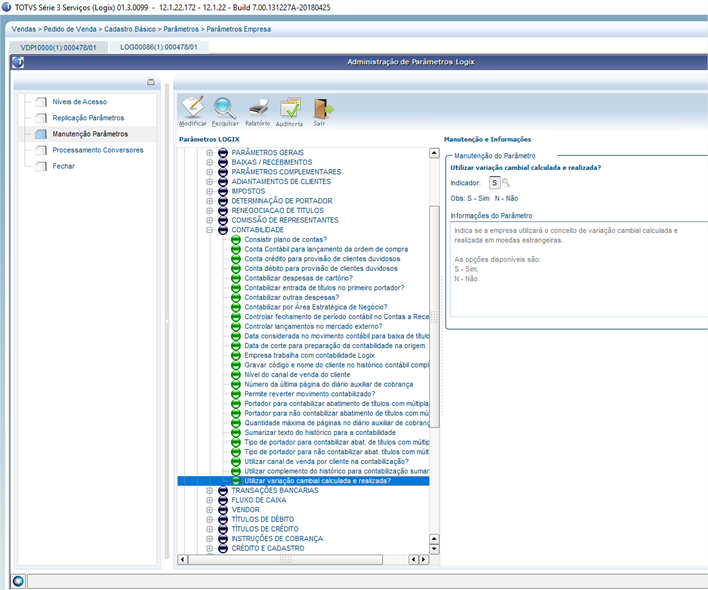Click the horizontal scrollbar left arrow

[x=182, y=560]
